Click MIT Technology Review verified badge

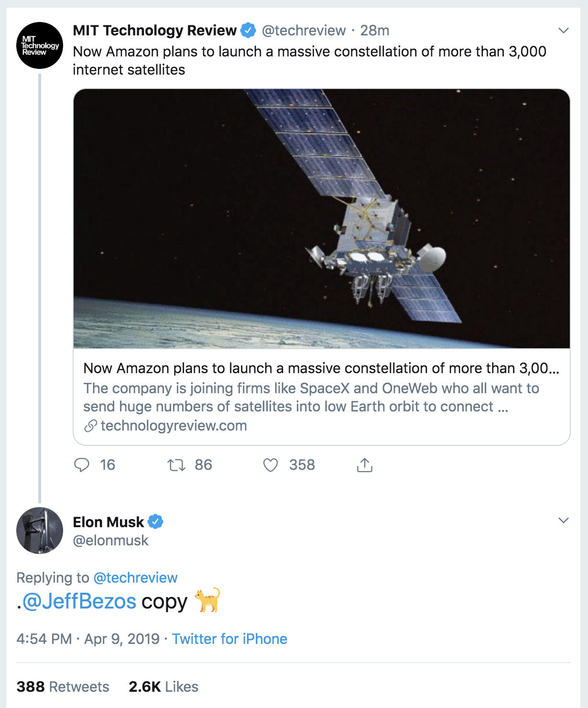(x=248, y=30)
